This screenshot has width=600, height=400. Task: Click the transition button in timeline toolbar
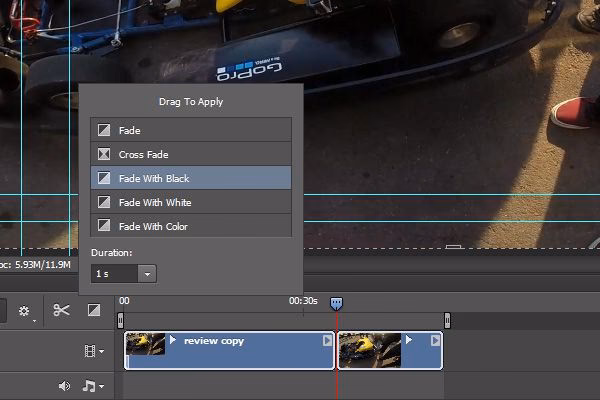(93, 311)
